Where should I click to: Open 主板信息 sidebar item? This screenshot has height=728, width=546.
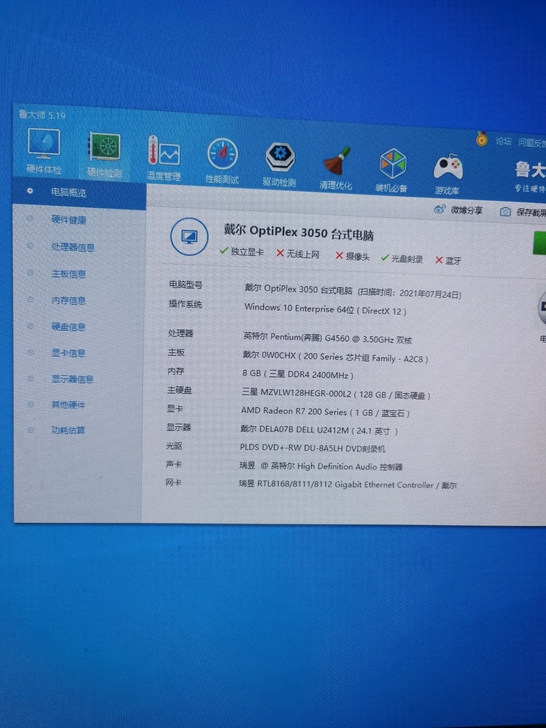69,274
